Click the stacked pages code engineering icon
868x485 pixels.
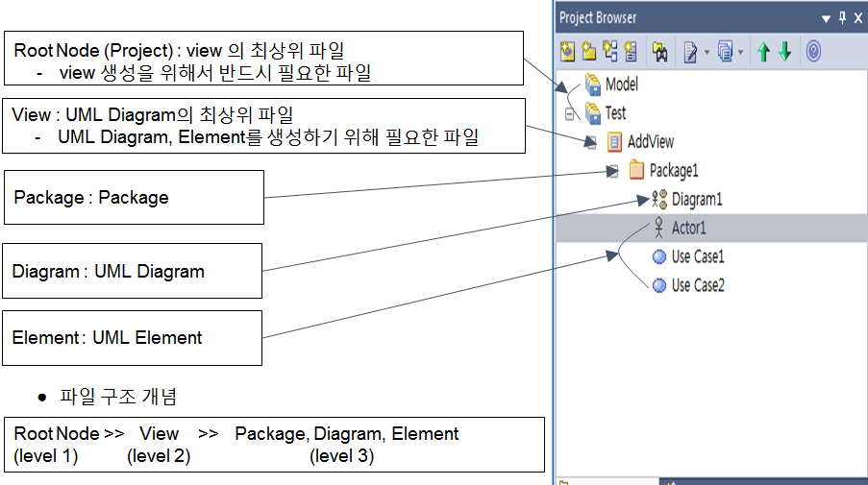[x=725, y=52]
